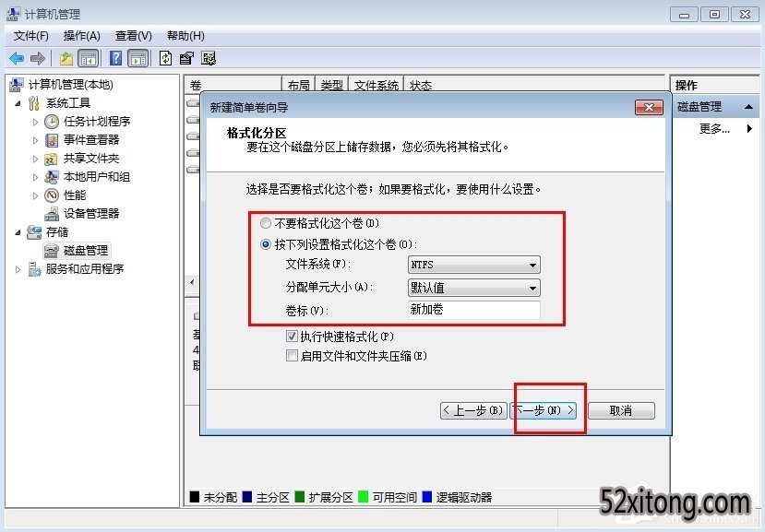Image resolution: width=765 pixels, height=532 pixels.
Task: Expand the 任务计划程序 tree node
Action: (x=35, y=122)
